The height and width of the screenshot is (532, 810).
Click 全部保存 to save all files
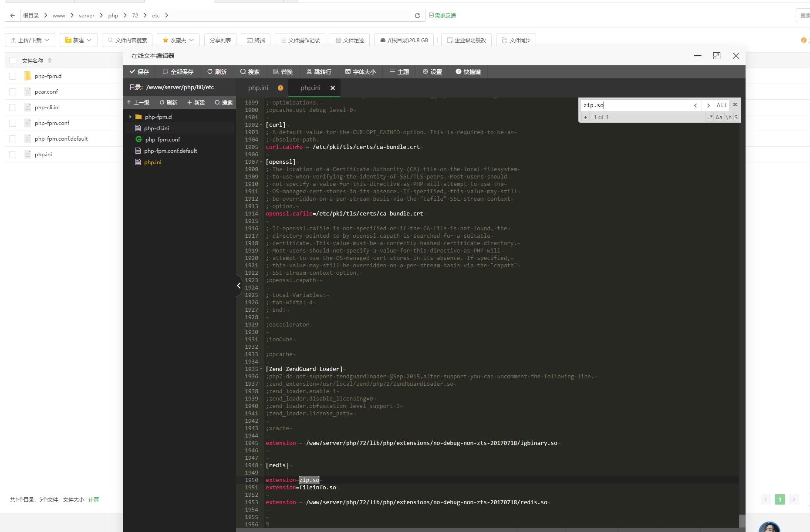tap(178, 72)
